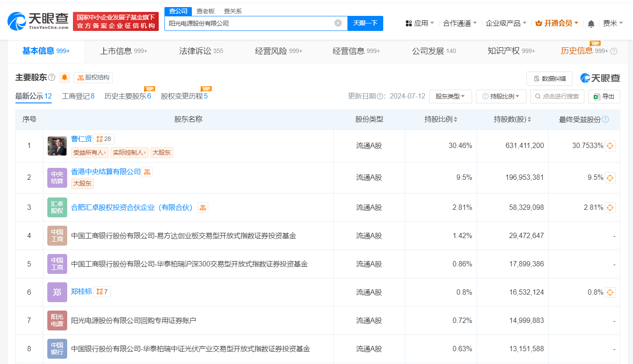This screenshot has height=364, width=633.
Task: Click the 点击进行搜索 search field
Action: pyautogui.click(x=557, y=96)
